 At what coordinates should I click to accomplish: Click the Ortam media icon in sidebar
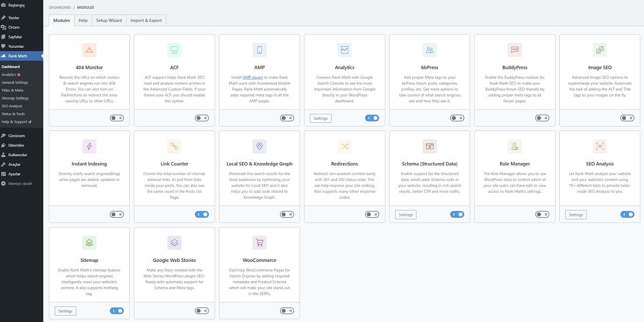tap(4, 27)
